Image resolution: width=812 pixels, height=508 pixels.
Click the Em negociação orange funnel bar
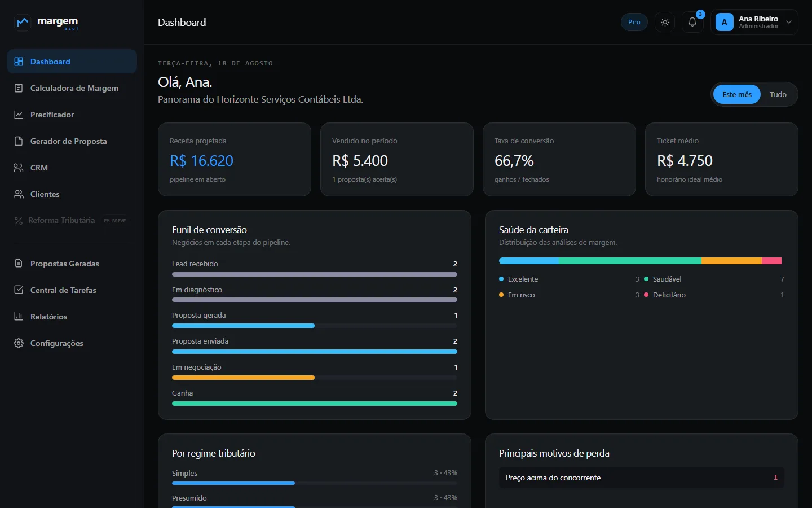tap(243, 378)
